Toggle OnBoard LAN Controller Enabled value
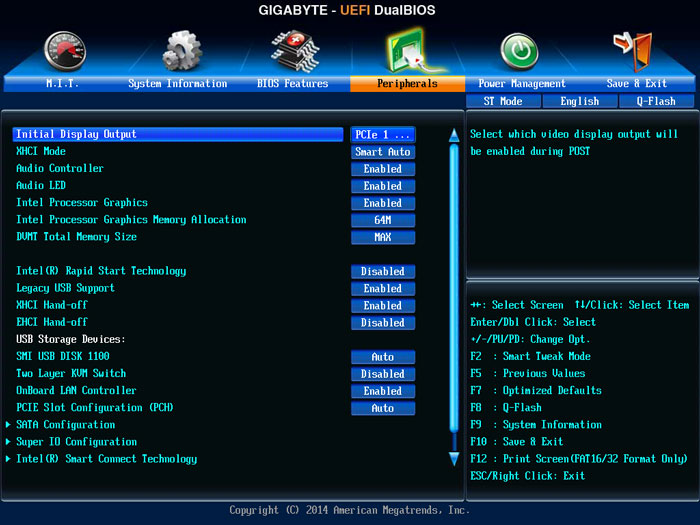The image size is (700, 525). click(x=383, y=391)
